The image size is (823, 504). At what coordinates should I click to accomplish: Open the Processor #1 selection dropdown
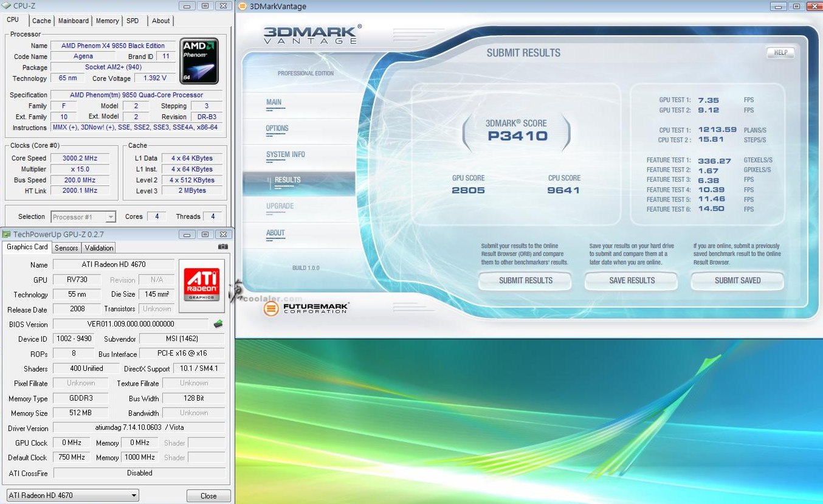(x=83, y=216)
